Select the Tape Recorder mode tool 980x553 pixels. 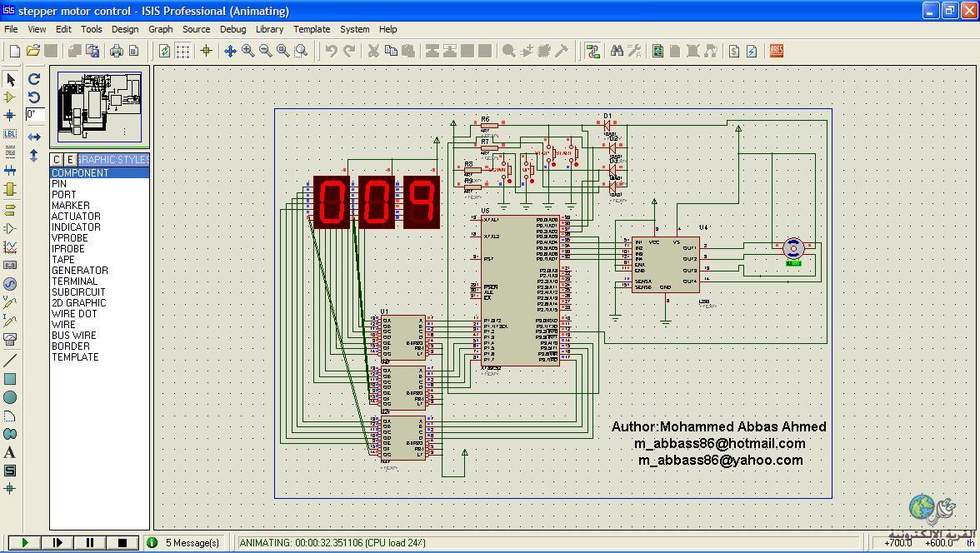tap(10, 266)
